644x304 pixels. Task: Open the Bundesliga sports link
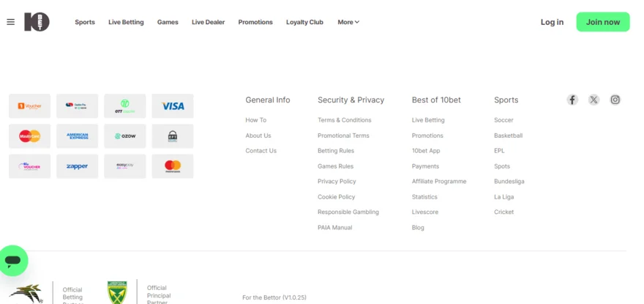coord(509,182)
